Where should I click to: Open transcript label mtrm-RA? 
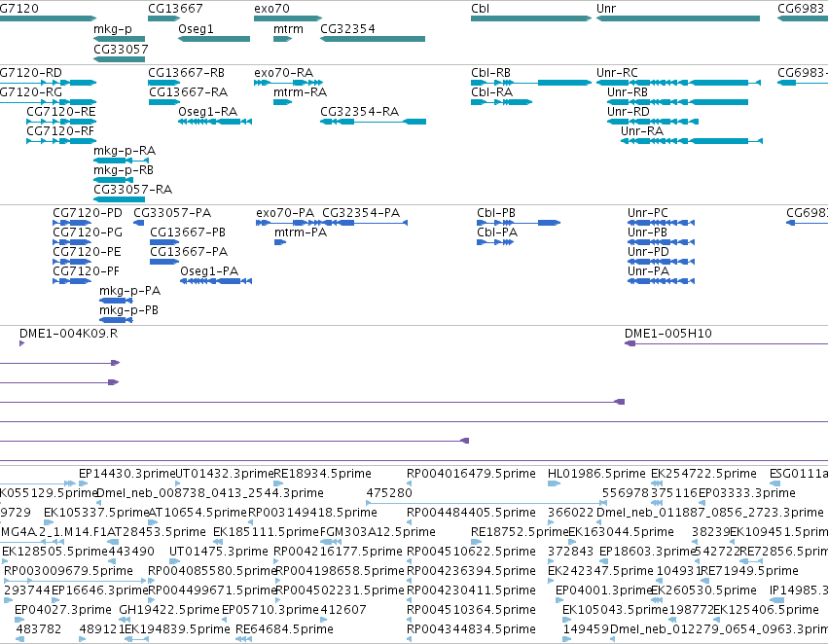click(301, 91)
